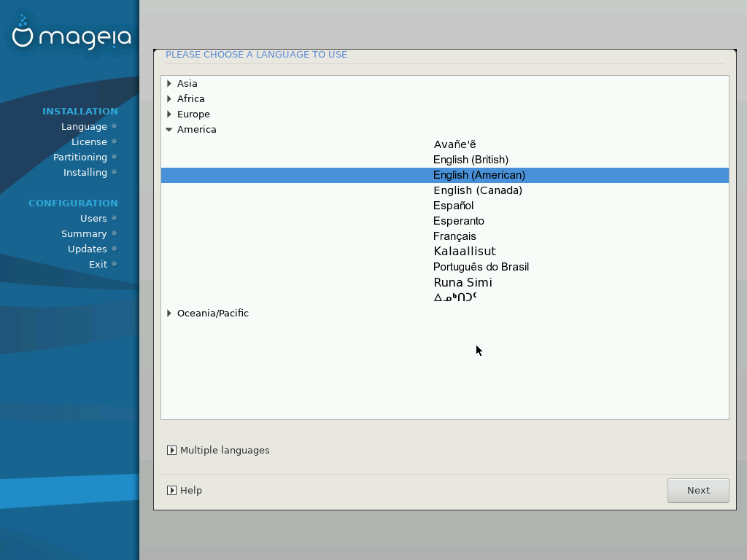Expand the Africa language group
The image size is (747, 560).
point(169,99)
